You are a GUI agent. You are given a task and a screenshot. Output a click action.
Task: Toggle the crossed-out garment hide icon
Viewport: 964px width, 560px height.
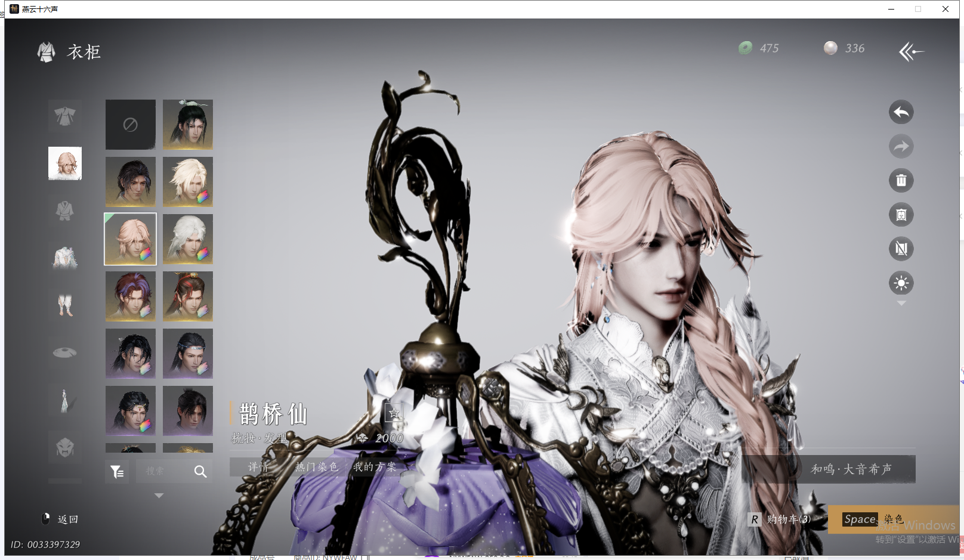[x=901, y=249]
